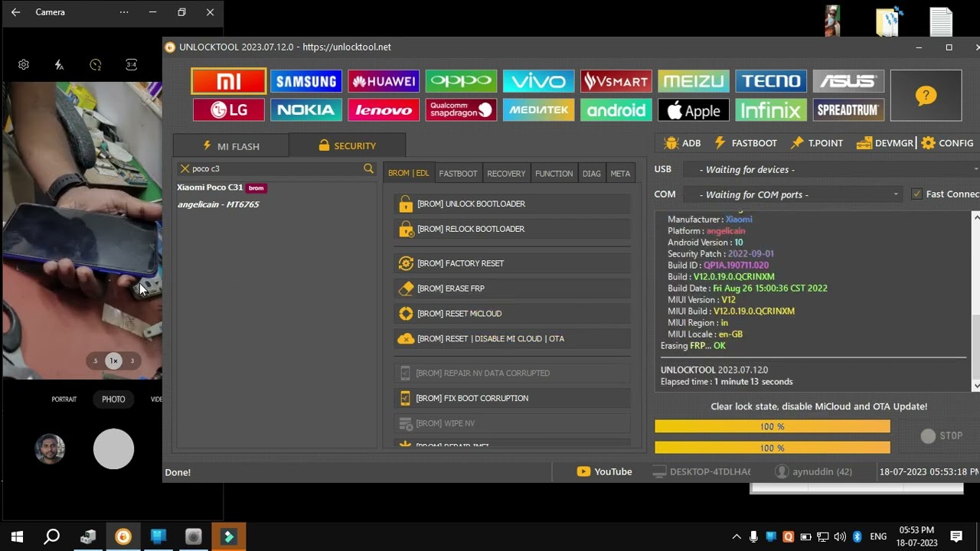Select the Android brand icon
This screenshot has height=551, width=980.
coord(616,109)
